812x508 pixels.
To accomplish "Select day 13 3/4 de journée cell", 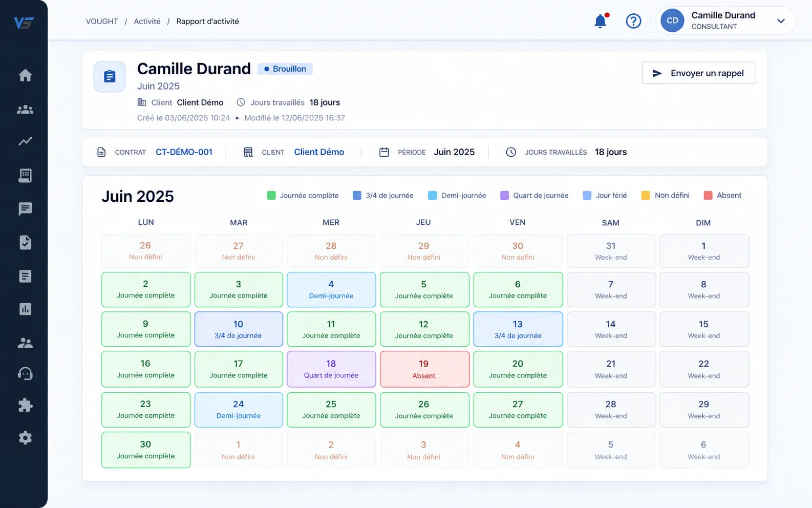I will (518, 329).
